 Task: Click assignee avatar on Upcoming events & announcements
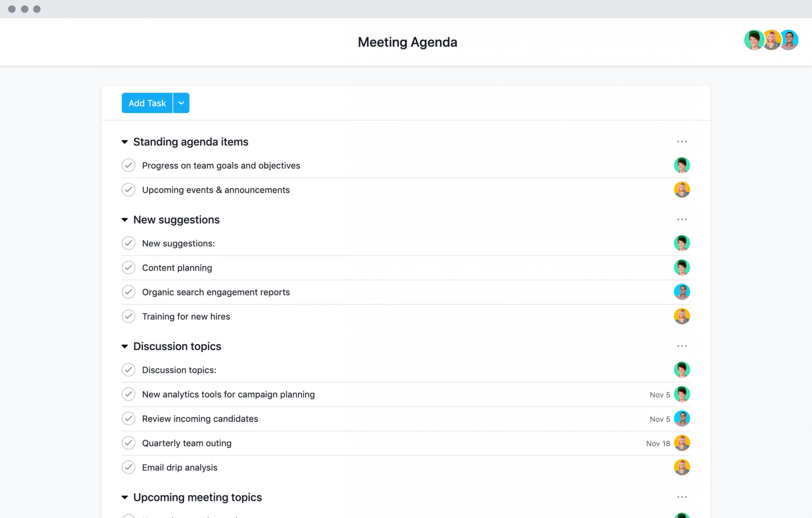tap(682, 190)
